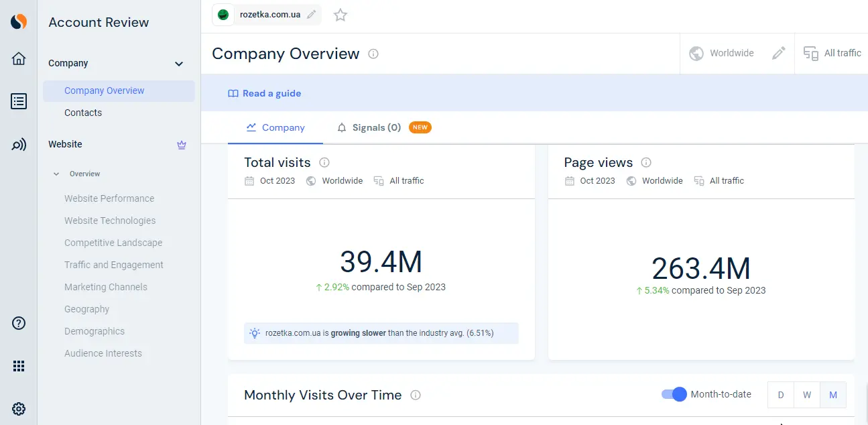The width and height of the screenshot is (868, 425).
Task: Click the info icon beside Company Overview
Action: coord(373,54)
